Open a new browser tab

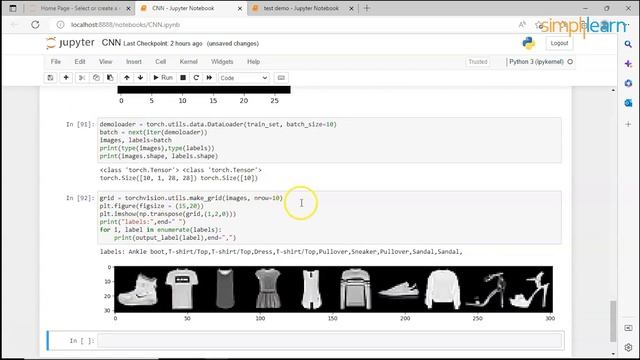pyautogui.click(x=367, y=8)
